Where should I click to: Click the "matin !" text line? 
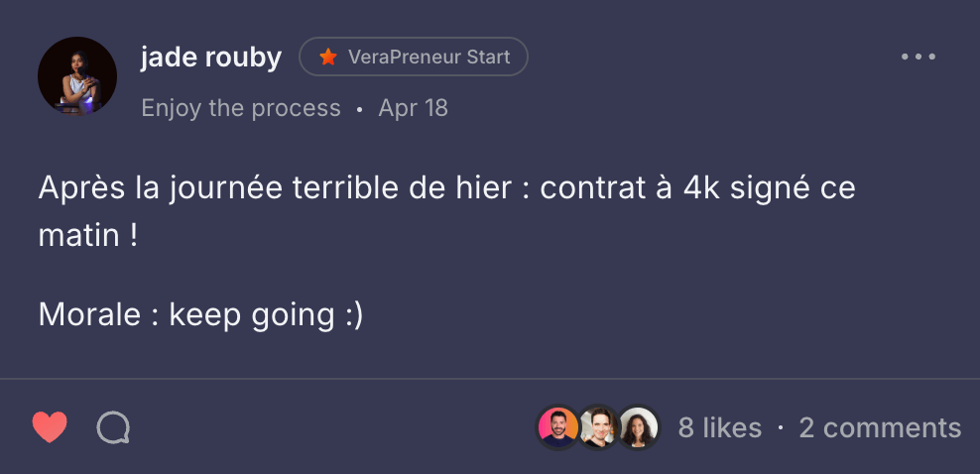87,238
